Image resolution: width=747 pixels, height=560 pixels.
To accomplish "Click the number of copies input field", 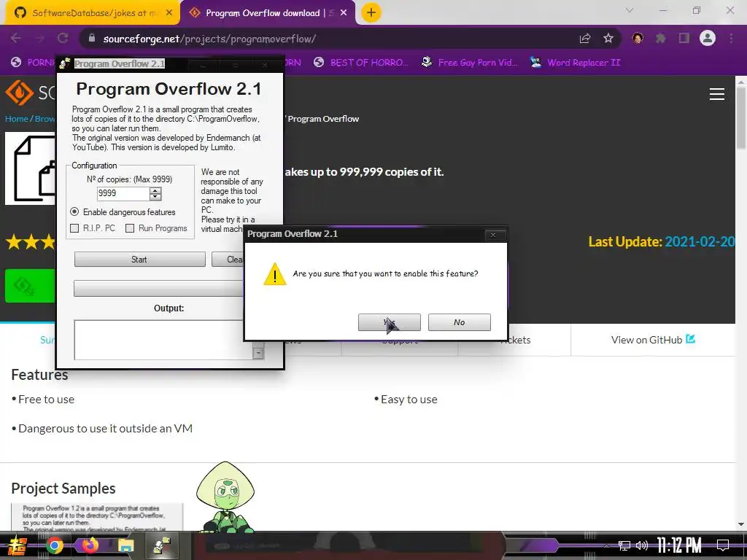I will pos(123,193).
